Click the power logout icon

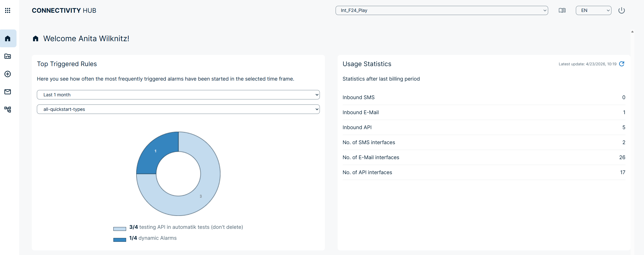click(x=621, y=10)
